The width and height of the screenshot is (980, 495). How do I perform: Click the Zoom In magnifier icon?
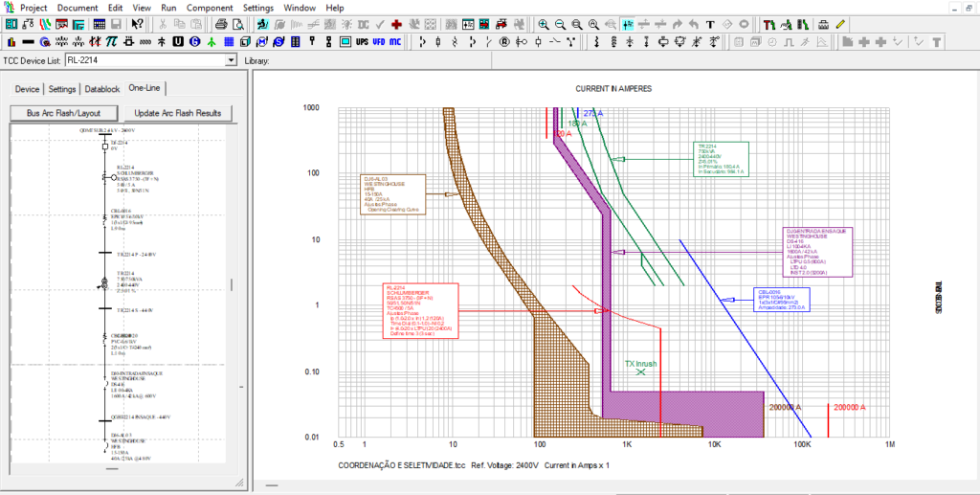point(544,24)
